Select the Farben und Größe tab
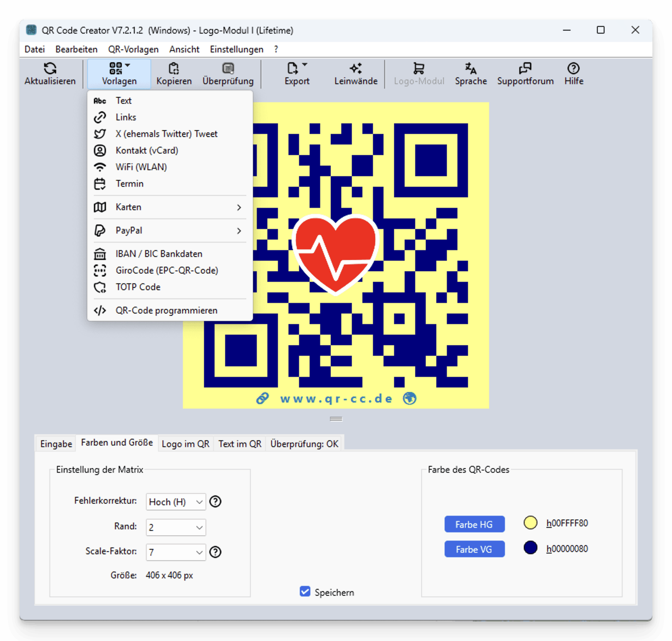Image resolution: width=672 pixels, height=641 pixels. [x=117, y=443]
